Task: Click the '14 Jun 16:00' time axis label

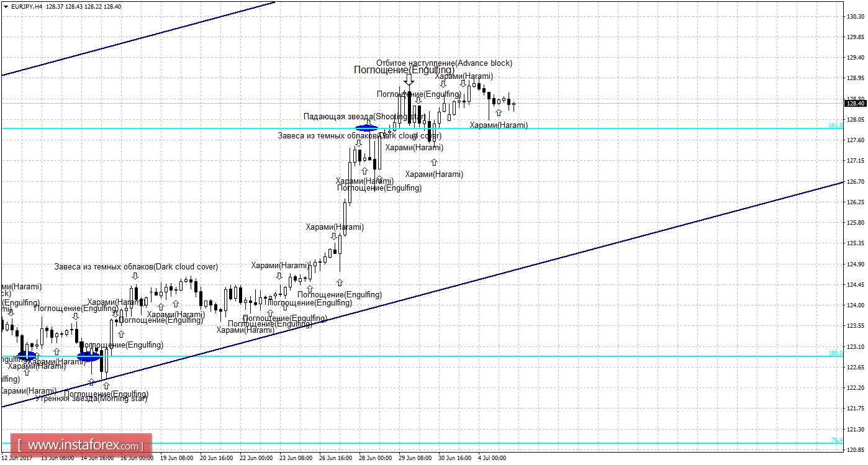Action: (x=97, y=458)
